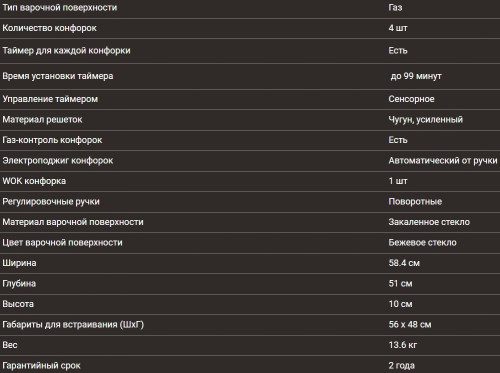Select the label "Время установки таймера"
This screenshot has width=500, height=373.
[x=58, y=76]
